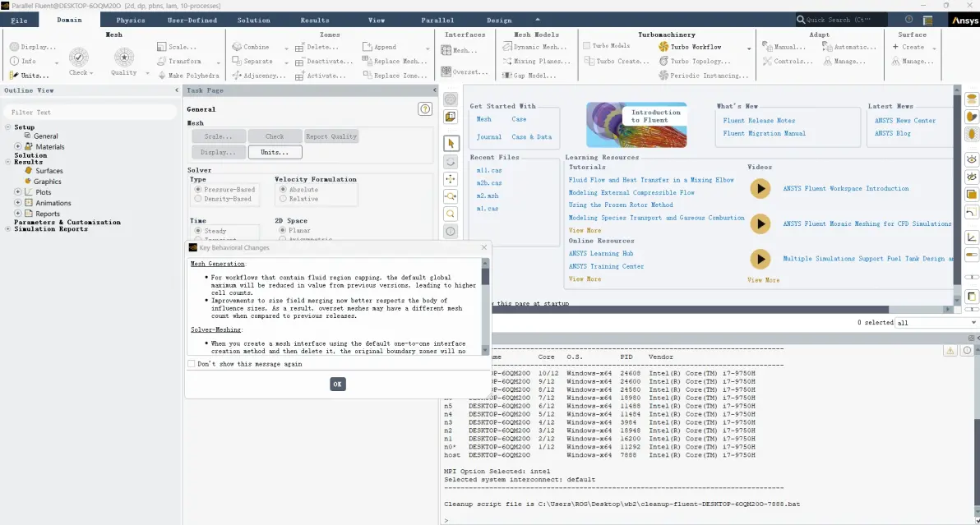
Task: Expand the Animations tree node
Action: click(18, 203)
